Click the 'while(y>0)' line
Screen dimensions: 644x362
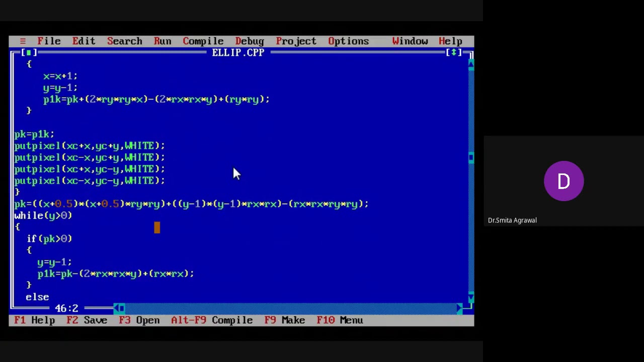click(x=43, y=216)
